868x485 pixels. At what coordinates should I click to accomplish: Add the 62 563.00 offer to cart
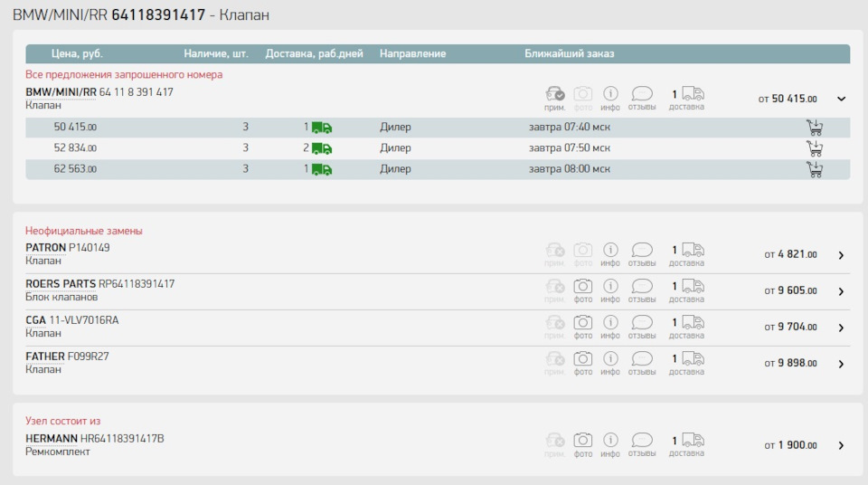[x=815, y=169]
